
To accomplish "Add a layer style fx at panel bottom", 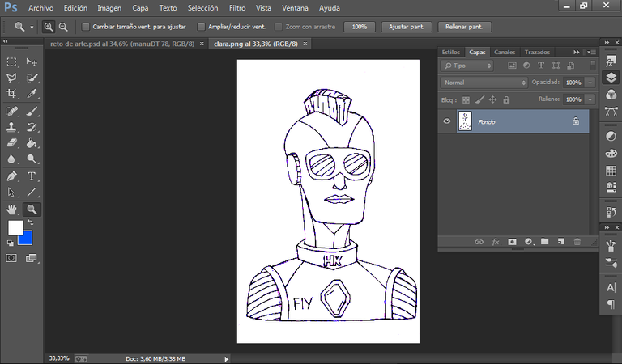I will [496, 242].
